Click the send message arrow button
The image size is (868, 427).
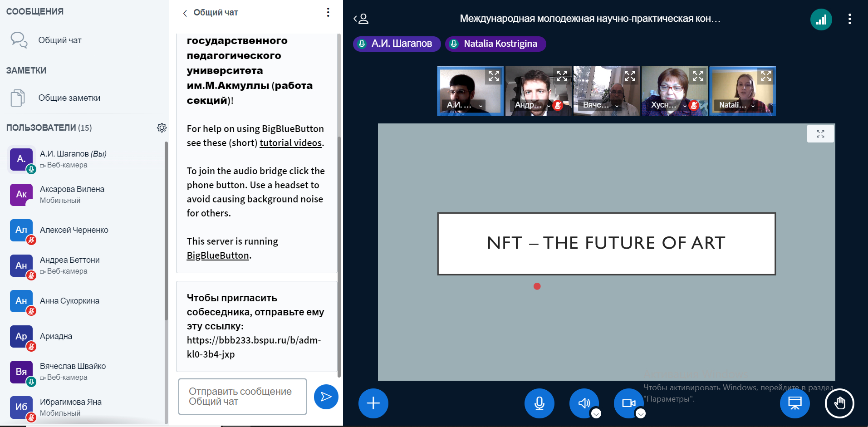(x=326, y=397)
